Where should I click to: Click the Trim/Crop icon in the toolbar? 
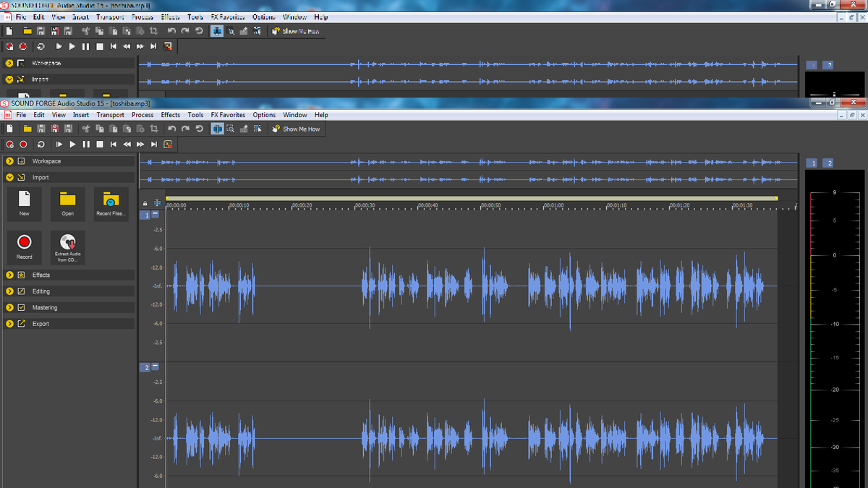pyautogui.click(x=153, y=128)
